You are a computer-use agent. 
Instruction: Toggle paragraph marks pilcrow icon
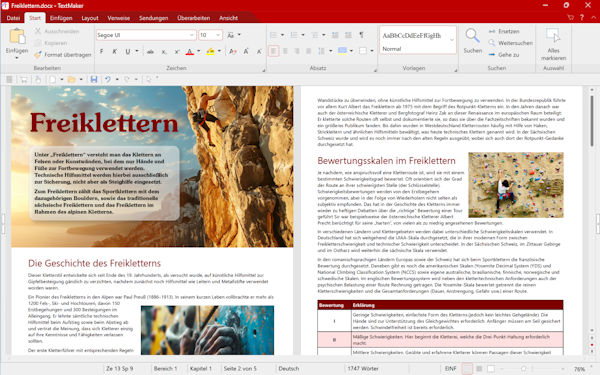tap(361, 35)
